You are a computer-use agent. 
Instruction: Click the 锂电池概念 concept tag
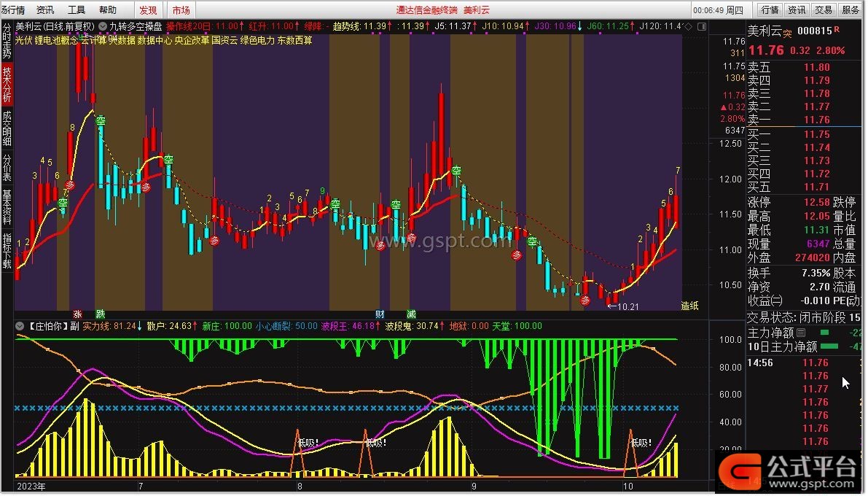point(56,40)
